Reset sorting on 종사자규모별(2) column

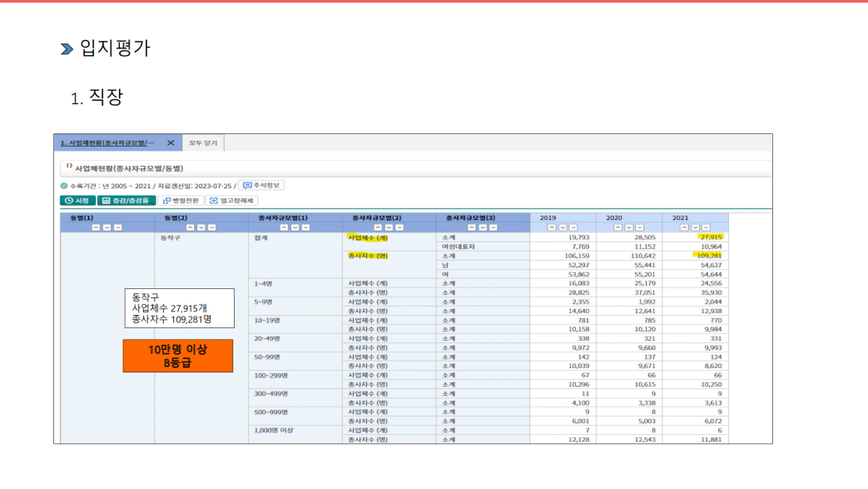click(399, 227)
